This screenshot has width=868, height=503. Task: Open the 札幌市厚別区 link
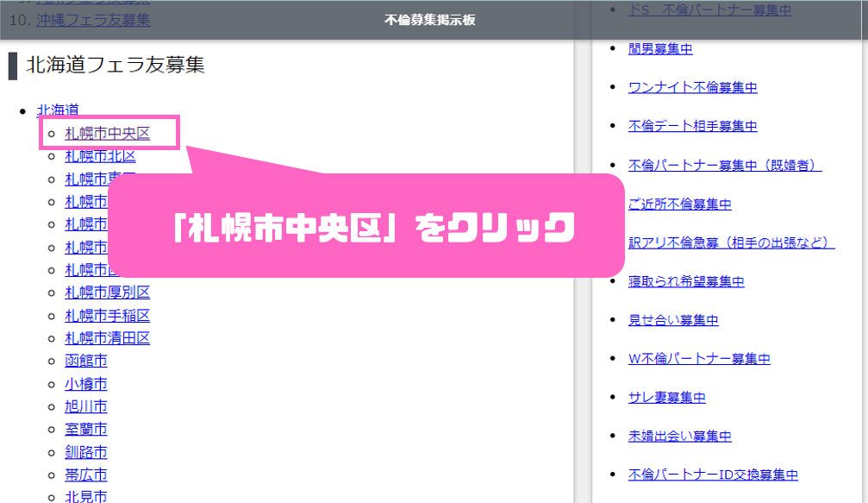pyautogui.click(x=107, y=292)
